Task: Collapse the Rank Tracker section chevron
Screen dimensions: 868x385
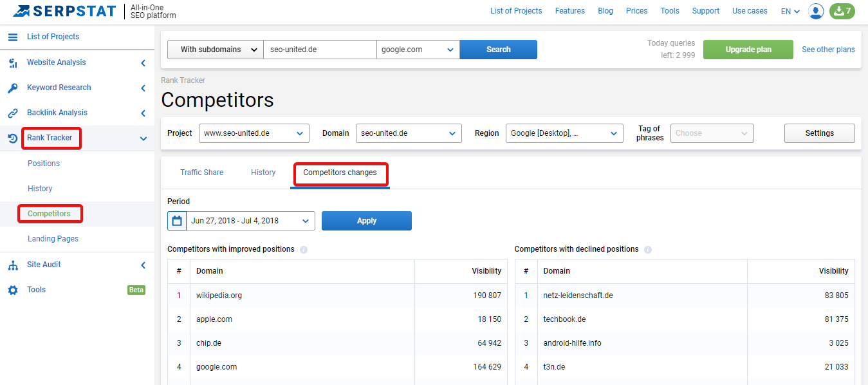Action: pos(143,138)
